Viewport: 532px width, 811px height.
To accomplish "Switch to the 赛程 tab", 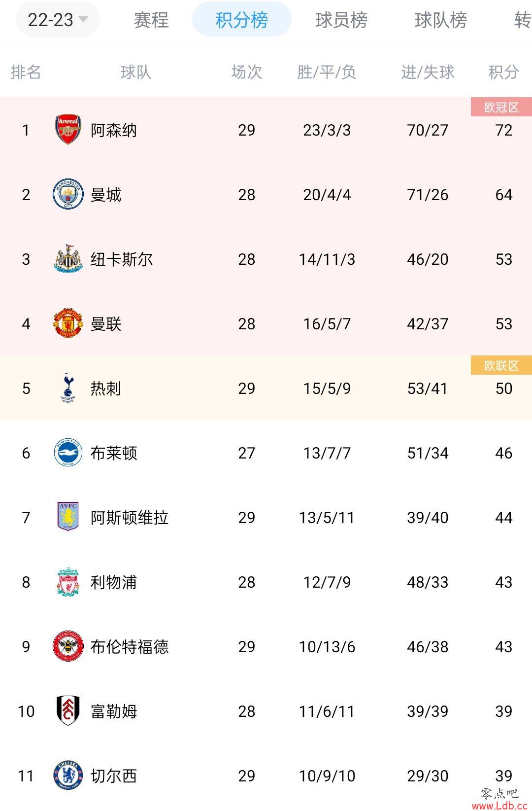I will [x=151, y=20].
